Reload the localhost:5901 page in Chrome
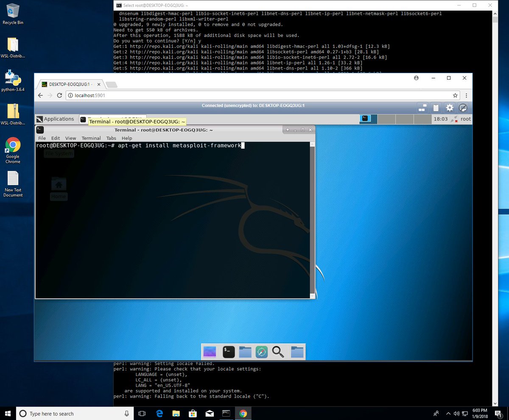Image resolution: width=509 pixels, height=420 pixels. coord(60,95)
